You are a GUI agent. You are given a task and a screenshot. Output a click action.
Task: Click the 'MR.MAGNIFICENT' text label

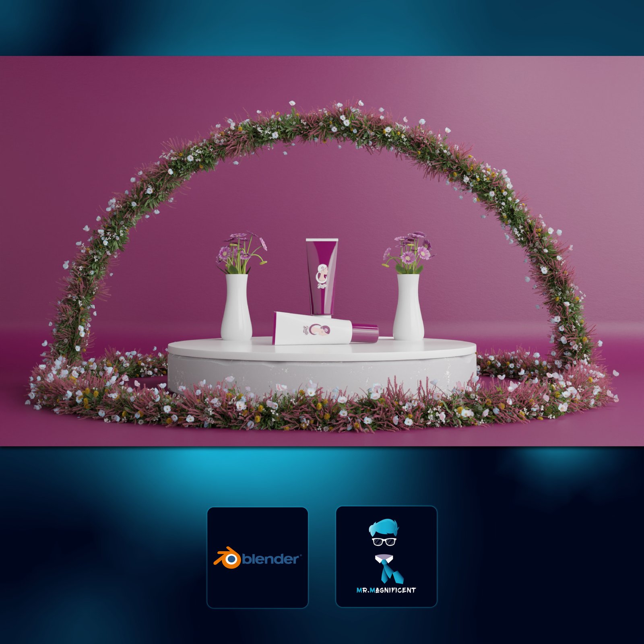[x=385, y=590]
